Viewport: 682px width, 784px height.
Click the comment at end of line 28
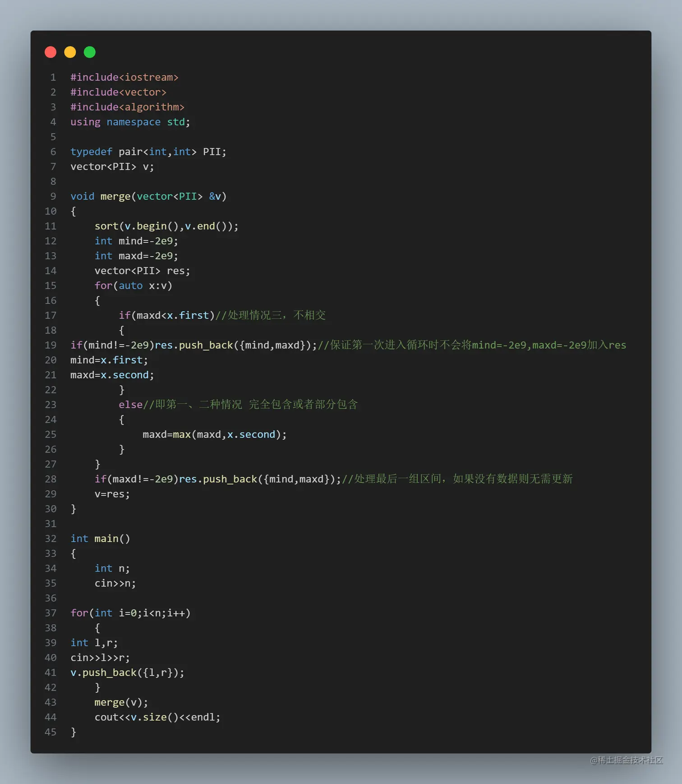pyautogui.click(x=457, y=479)
